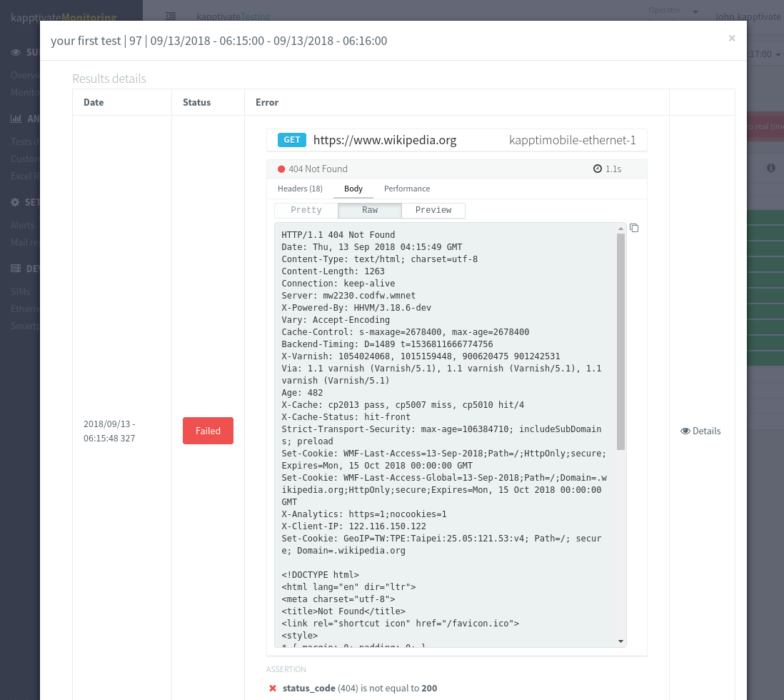Open the hamburger menu in top bar
Image resolution: width=784 pixels, height=700 pixels.
[171, 15]
